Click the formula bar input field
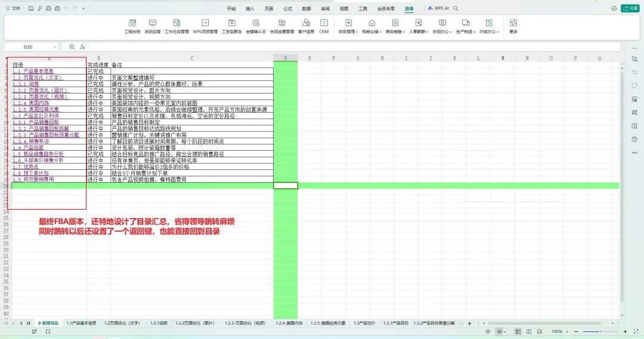Viewport: 644px width, 339px height. [354, 47]
